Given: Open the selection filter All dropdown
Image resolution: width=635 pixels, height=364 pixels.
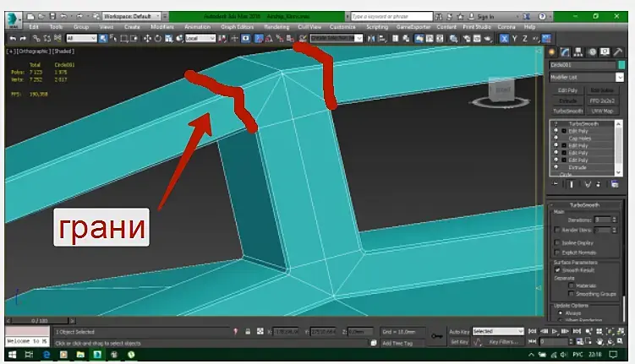Looking at the screenshot, I should (82, 38).
